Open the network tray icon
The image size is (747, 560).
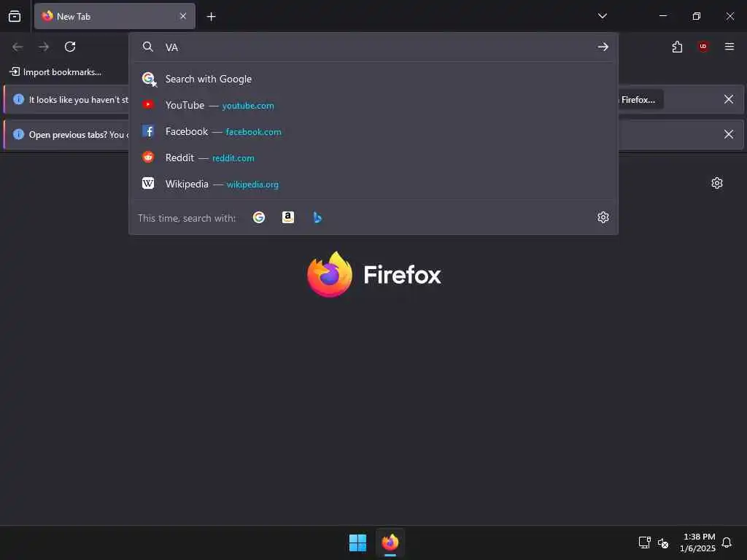[x=645, y=542]
